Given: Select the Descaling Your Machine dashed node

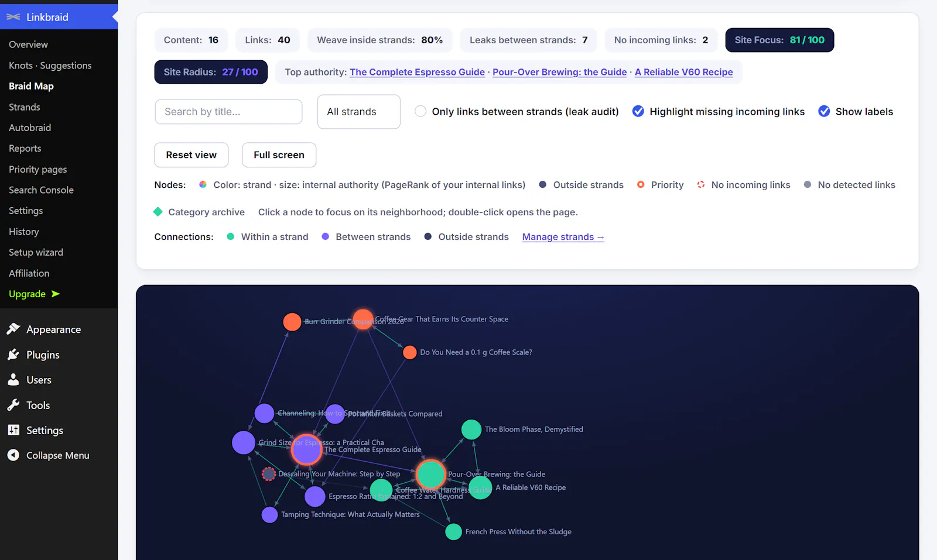Looking at the screenshot, I should (x=269, y=474).
